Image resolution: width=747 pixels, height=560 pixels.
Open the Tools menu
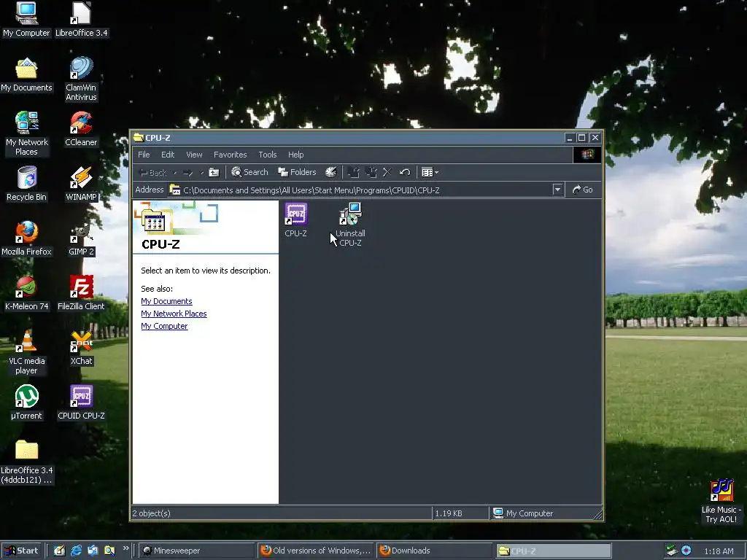(x=267, y=155)
